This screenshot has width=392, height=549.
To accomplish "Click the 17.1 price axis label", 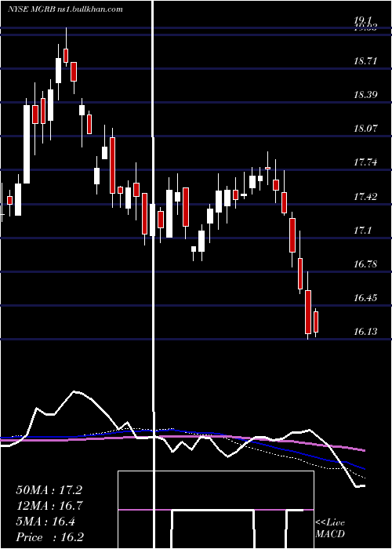I will [x=363, y=231].
